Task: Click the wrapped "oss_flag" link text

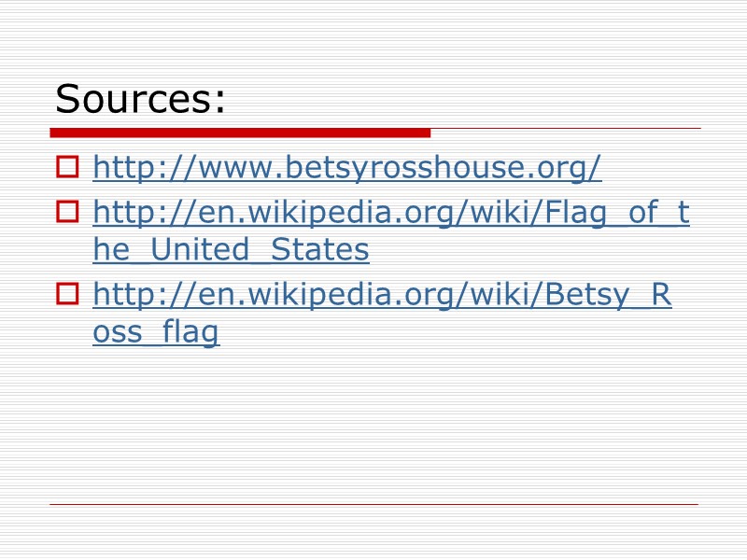Action: click(155, 332)
